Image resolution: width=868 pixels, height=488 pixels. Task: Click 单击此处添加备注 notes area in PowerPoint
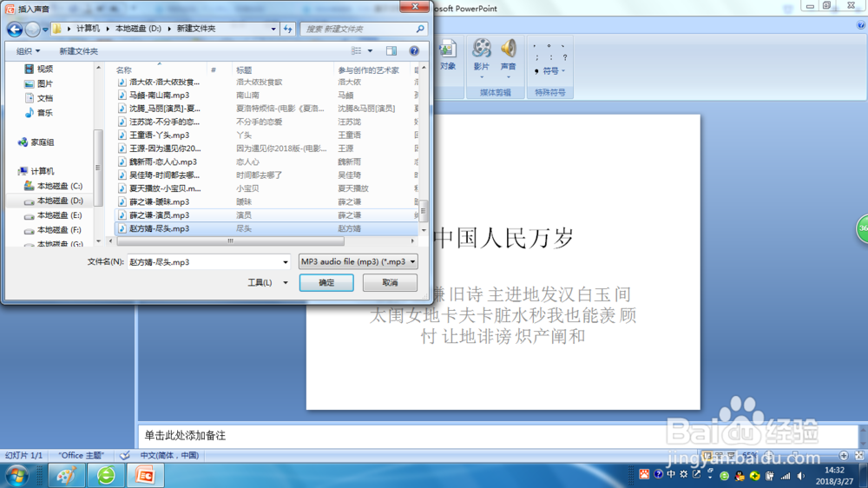point(497,436)
